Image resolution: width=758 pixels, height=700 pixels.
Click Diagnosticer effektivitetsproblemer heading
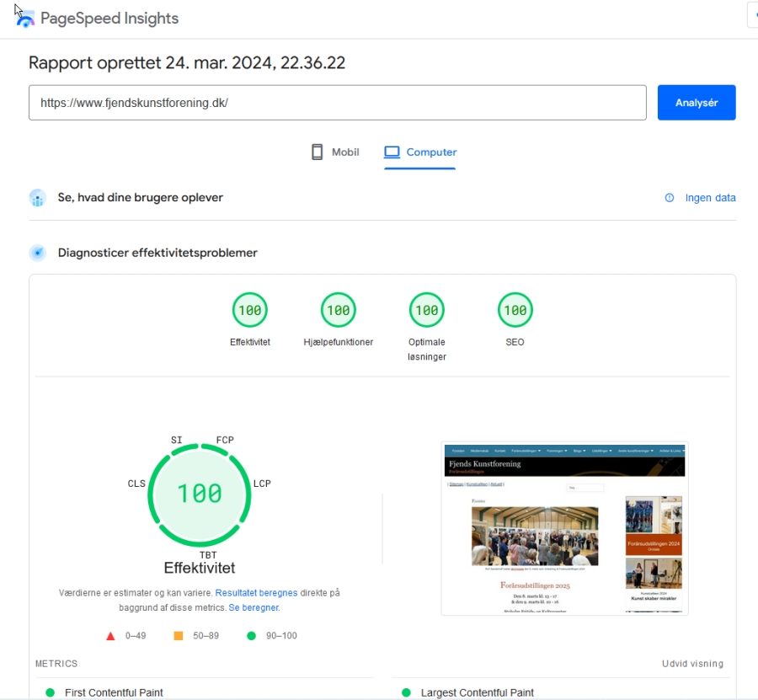click(x=157, y=253)
